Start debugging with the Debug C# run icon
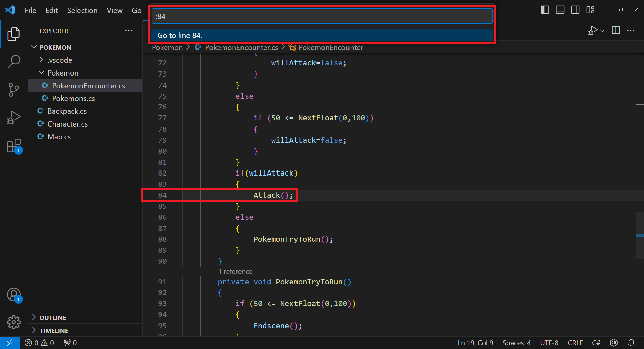 (x=593, y=30)
